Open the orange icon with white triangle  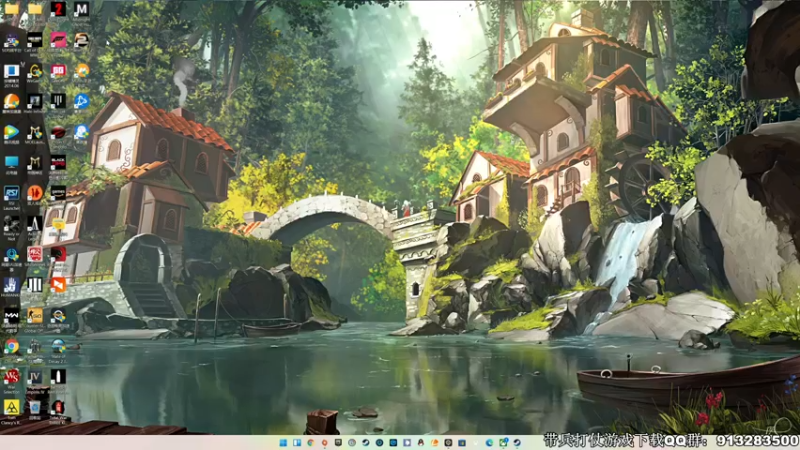(x=58, y=285)
